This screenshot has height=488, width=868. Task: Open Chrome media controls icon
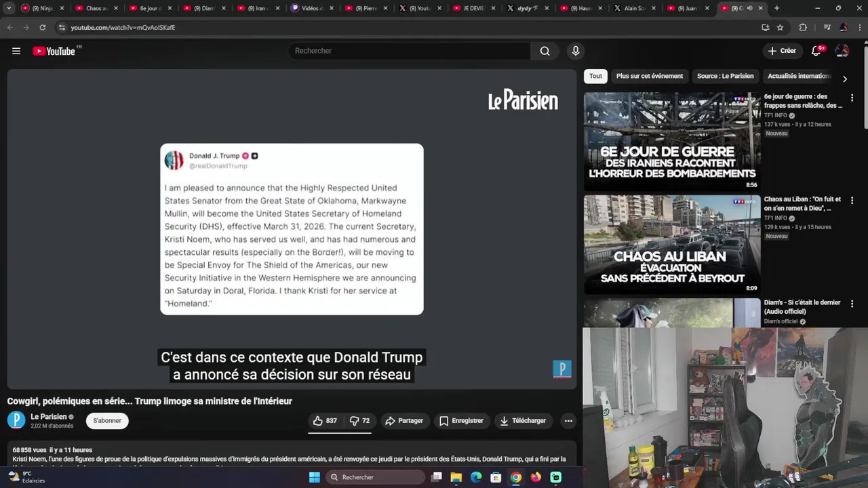tap(827, 27)
